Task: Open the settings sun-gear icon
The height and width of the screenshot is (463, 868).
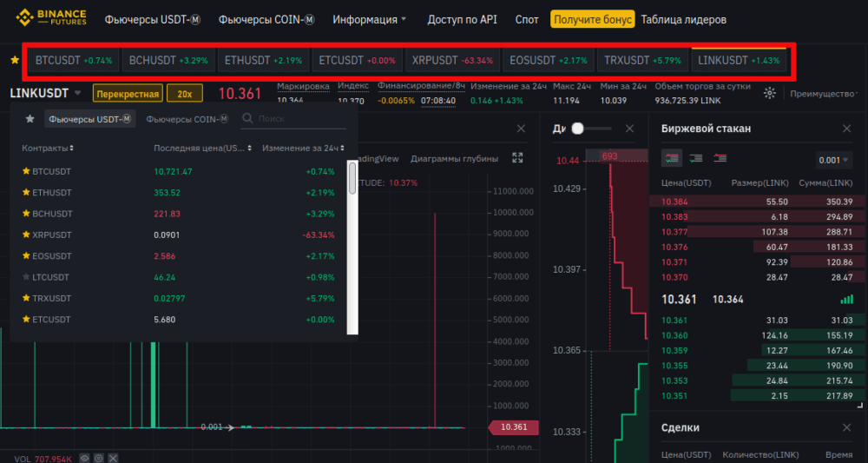Action: (x=769, y=93)
